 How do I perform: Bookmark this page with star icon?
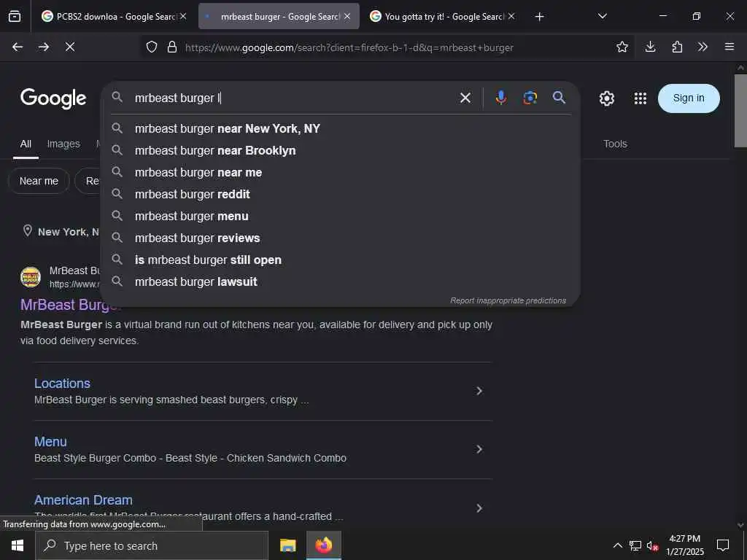click(x=622, y=47)
